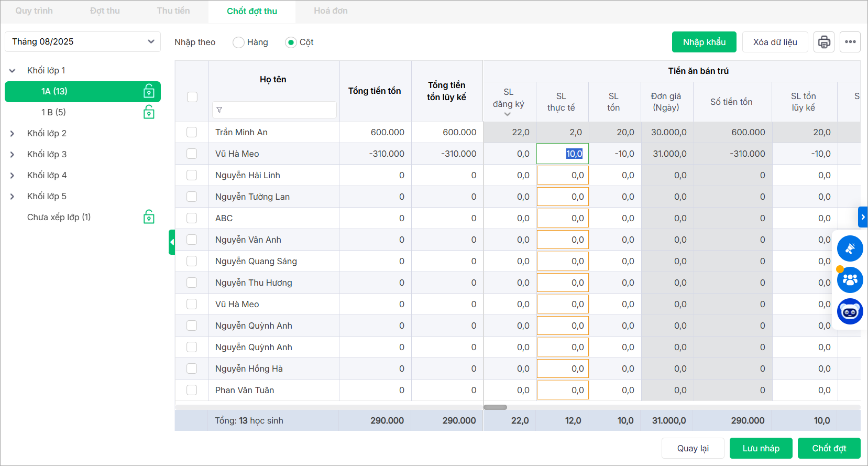
Task: Click the lock icon beside class 1 B
Action: tap(149, 112)
